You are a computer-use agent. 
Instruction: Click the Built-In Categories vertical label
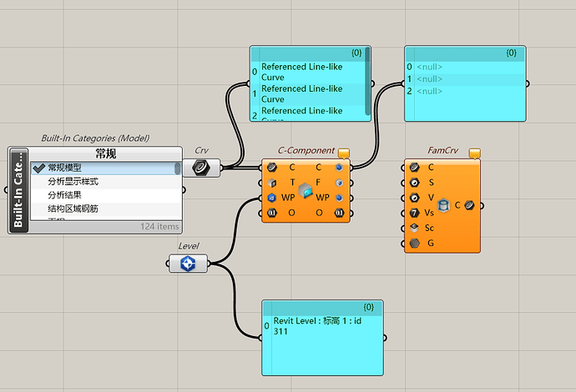(x=18, y=190)
